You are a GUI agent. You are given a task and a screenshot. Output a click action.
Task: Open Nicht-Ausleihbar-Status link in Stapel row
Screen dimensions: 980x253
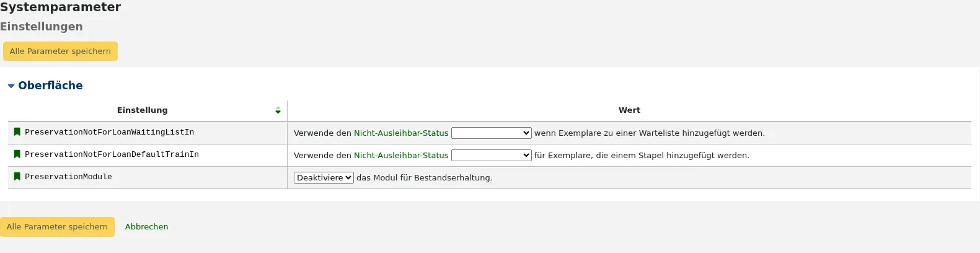click(401, 156)
